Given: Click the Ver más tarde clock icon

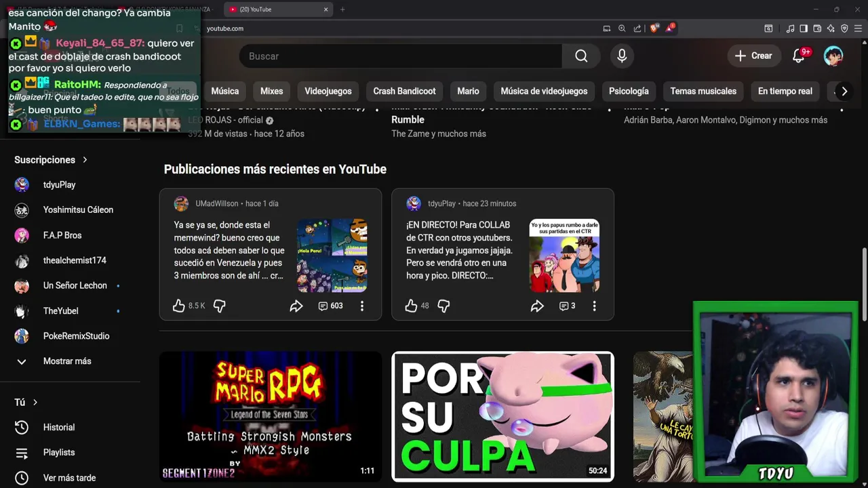Looking at the screenshot, I should (22, 478).
